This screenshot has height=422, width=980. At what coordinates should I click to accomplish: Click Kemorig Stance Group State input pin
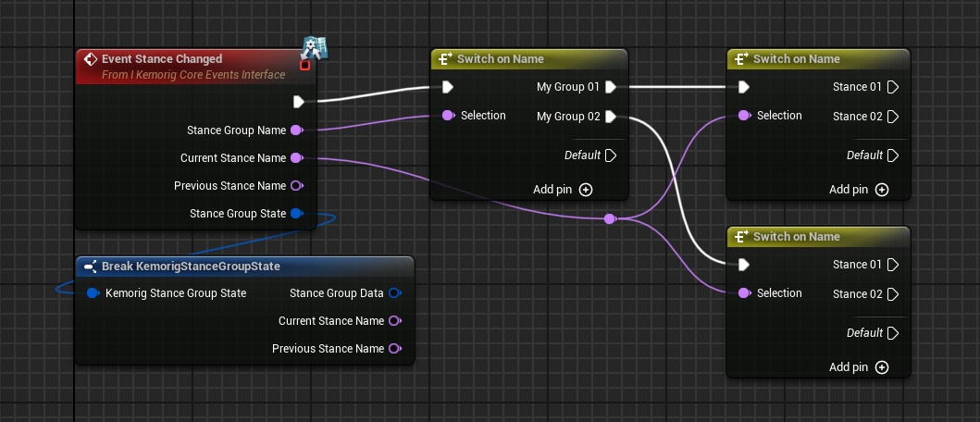[x=93, y=293]
